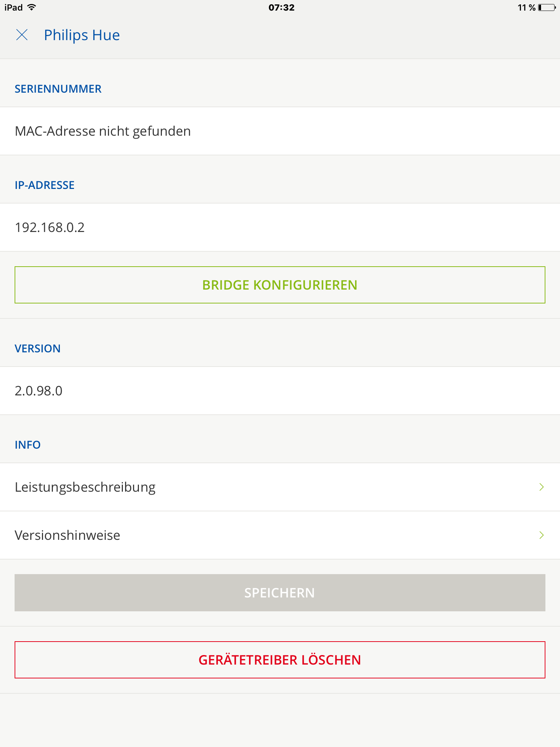This screenshot has height=747, width=560.
Task: Tap the IP-Adresse section header
Action: 44,185
